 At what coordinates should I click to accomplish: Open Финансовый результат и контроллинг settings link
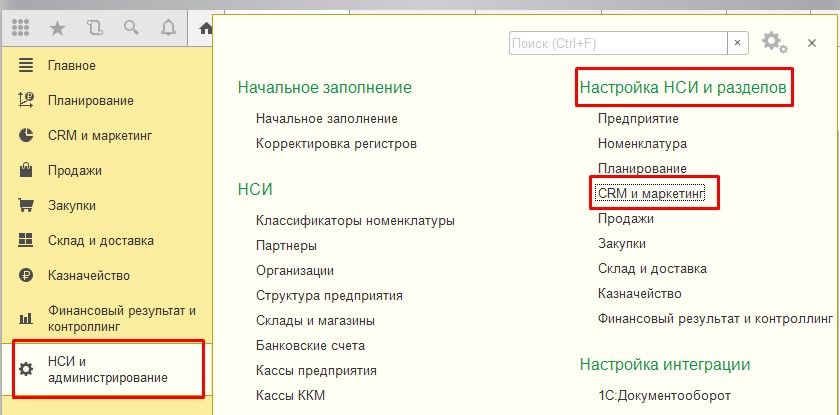click(x=716, y=319)
